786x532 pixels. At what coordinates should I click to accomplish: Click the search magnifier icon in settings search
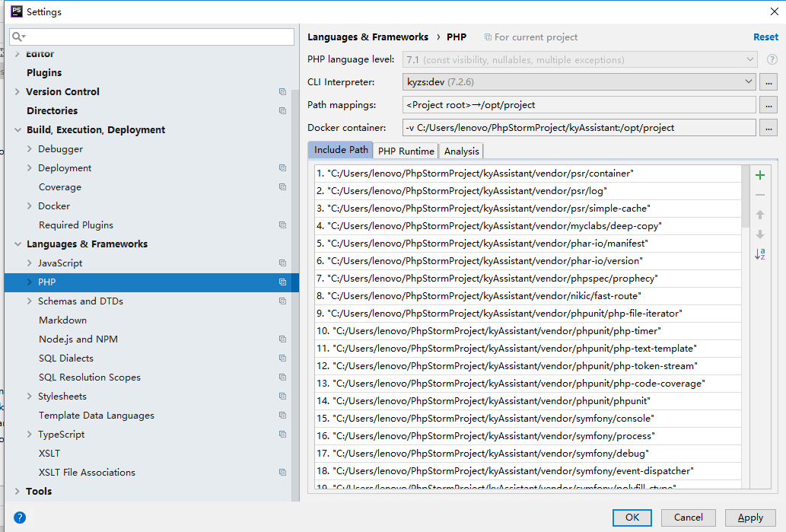pos(18,37)
